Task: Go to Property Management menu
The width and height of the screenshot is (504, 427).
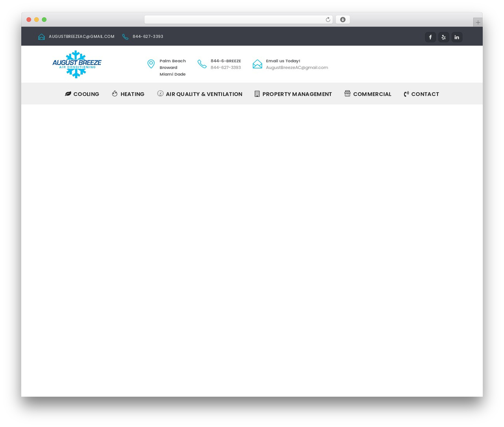Action: [x=293, y=94]
